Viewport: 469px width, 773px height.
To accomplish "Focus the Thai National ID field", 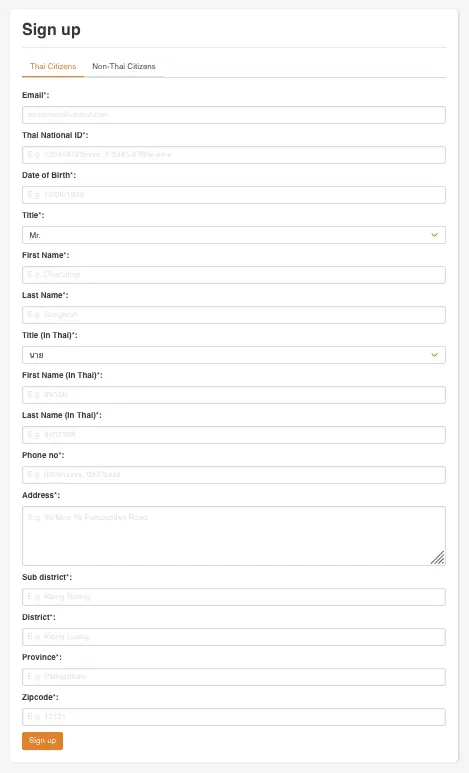I will [234, 155].
